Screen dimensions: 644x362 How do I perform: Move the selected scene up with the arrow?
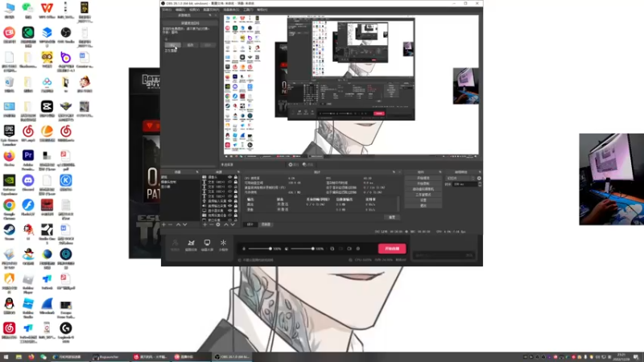point(178,224)
